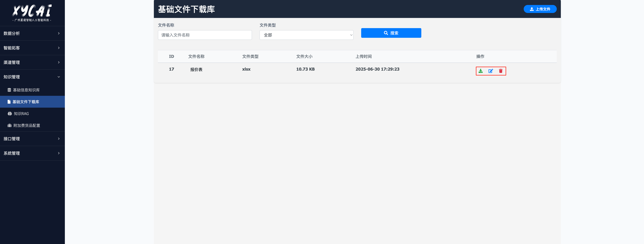Click the suitcase icon beside 附加费货品配置
Screen dimensions: 644x244
pyautogui.click(x=10, y=126)
